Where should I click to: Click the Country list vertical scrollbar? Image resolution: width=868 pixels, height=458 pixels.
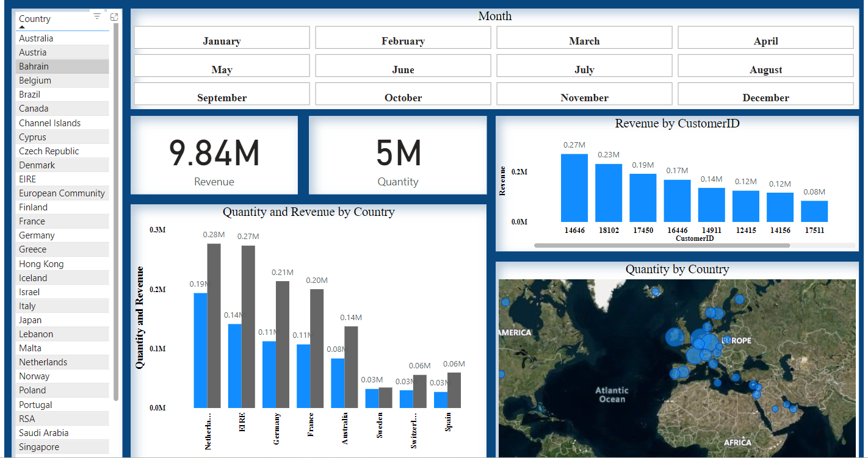pos(116,213)
